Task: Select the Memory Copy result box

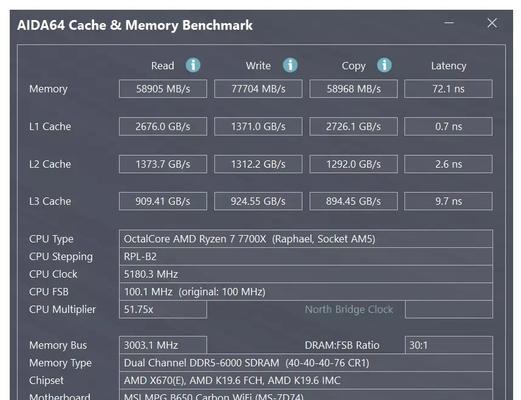Action: tap(353, 89)
